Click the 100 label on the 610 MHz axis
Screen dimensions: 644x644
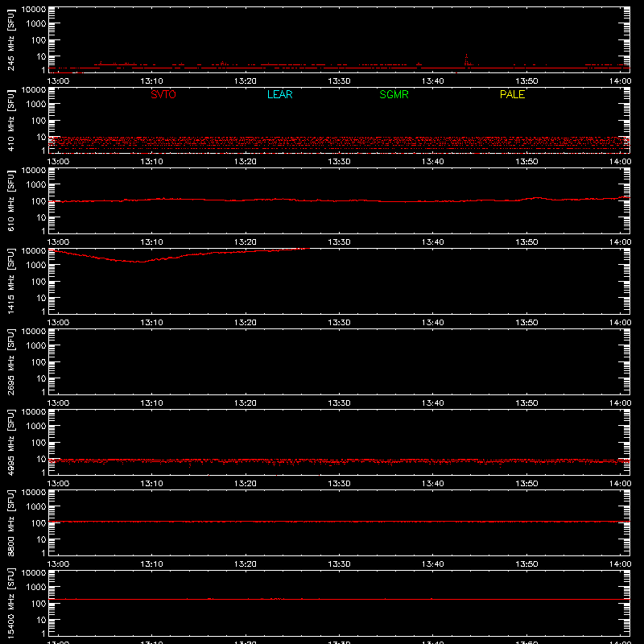coord(39,200)
